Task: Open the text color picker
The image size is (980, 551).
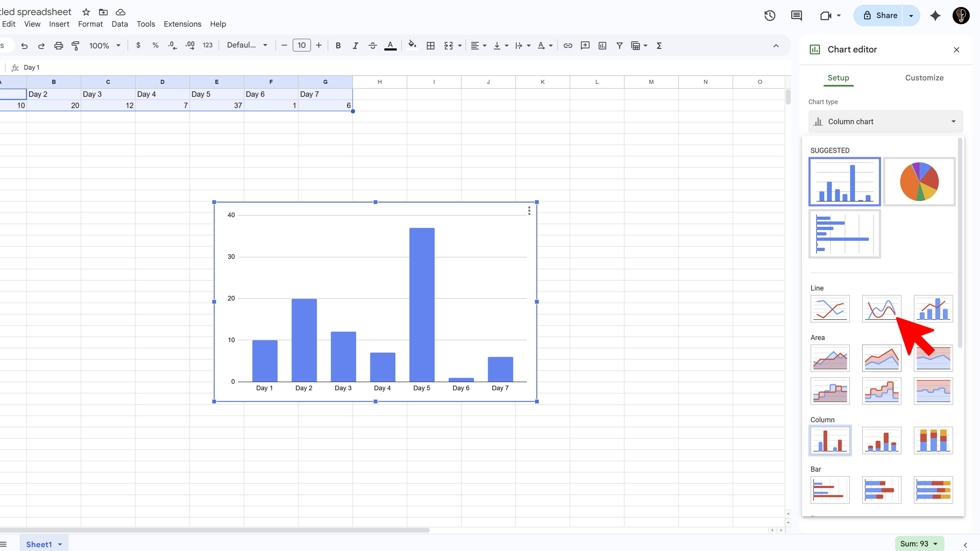Action: coord(390,45)
